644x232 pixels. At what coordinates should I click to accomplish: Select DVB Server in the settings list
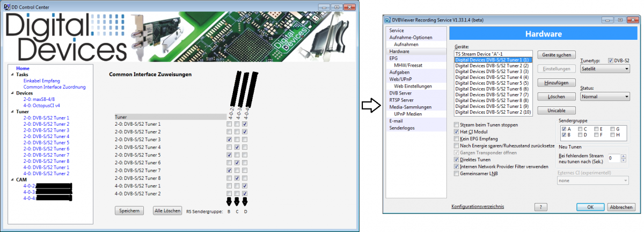click(401, 93)
